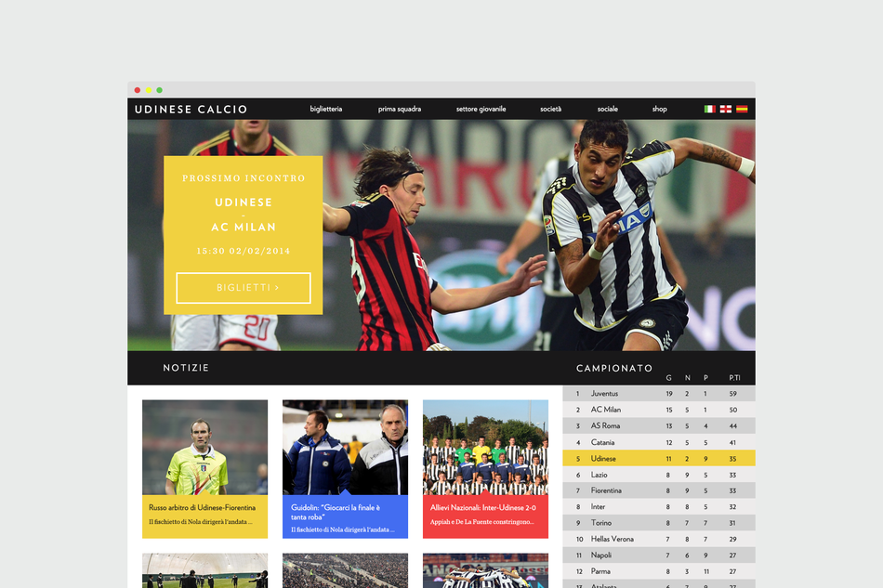Switch site language to Italian flag

pos(709,110)
